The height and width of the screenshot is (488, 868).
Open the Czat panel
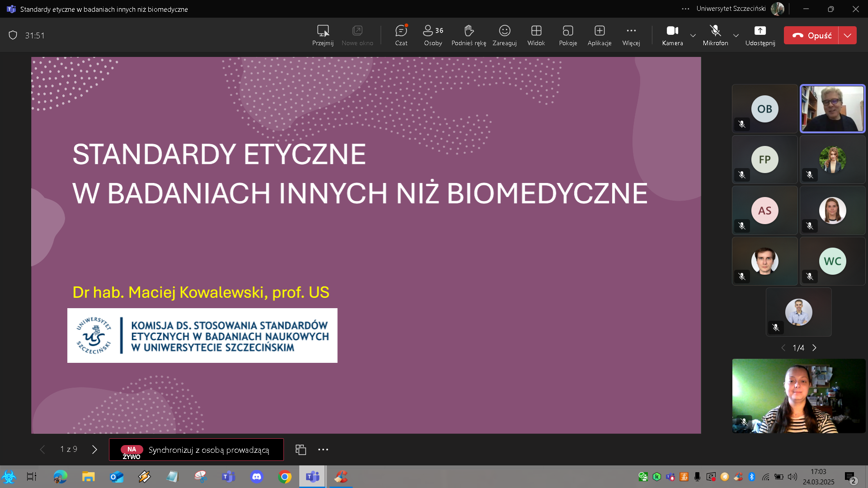(x=401, y=35)
